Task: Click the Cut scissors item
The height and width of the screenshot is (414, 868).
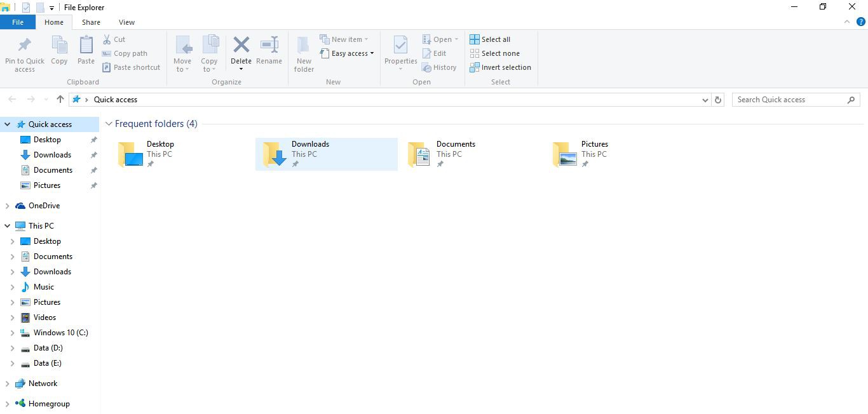Action: pyautogui.click(x=114, y=39)
